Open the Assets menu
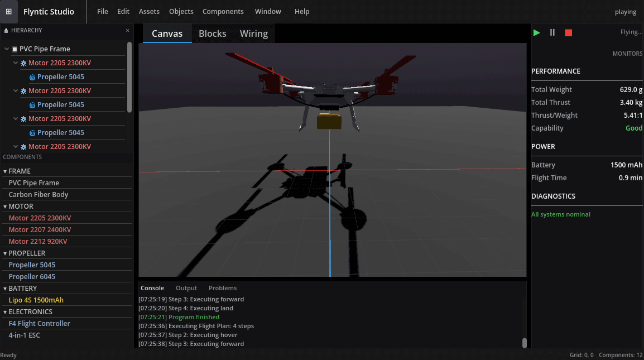 point(149,12)
